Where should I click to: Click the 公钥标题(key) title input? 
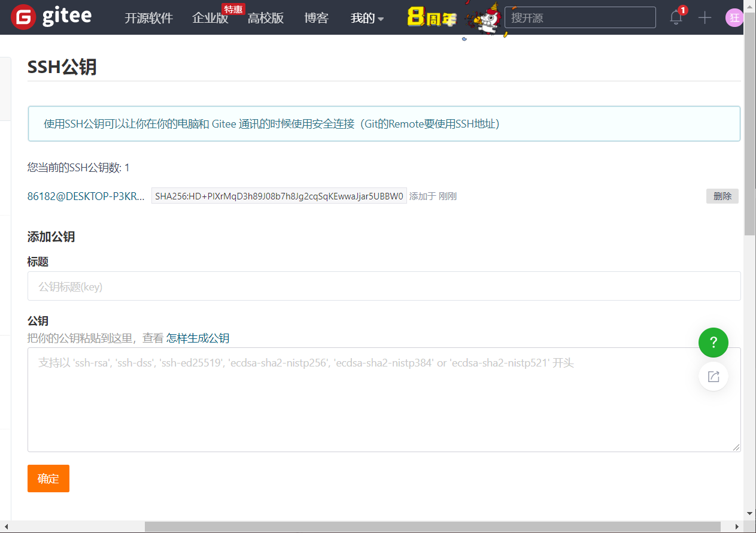coord(384,286)
